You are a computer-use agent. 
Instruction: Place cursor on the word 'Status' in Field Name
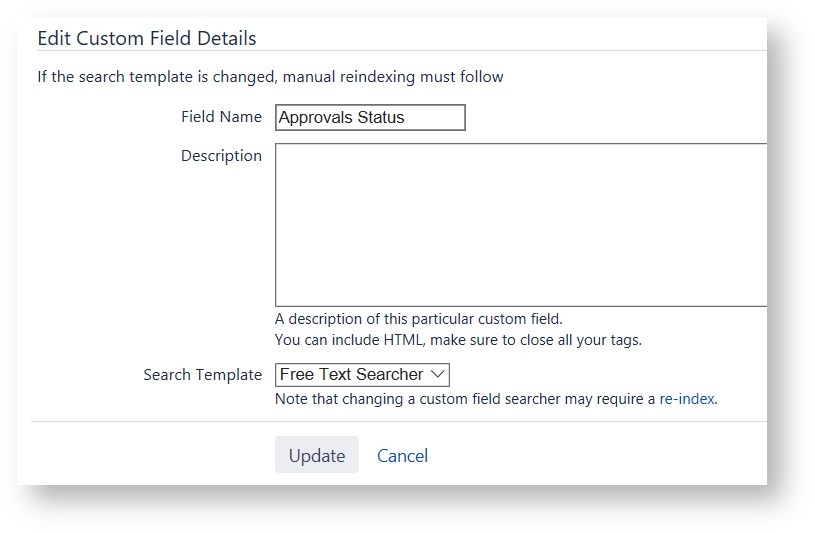(379, 117)
